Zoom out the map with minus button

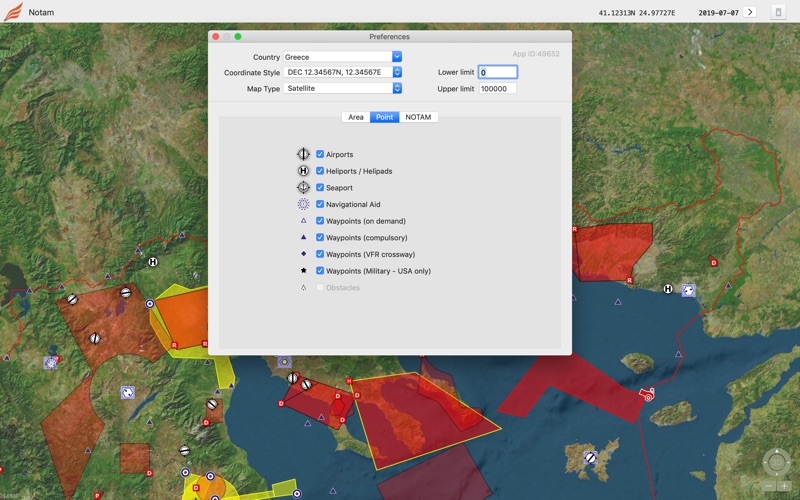769,486
